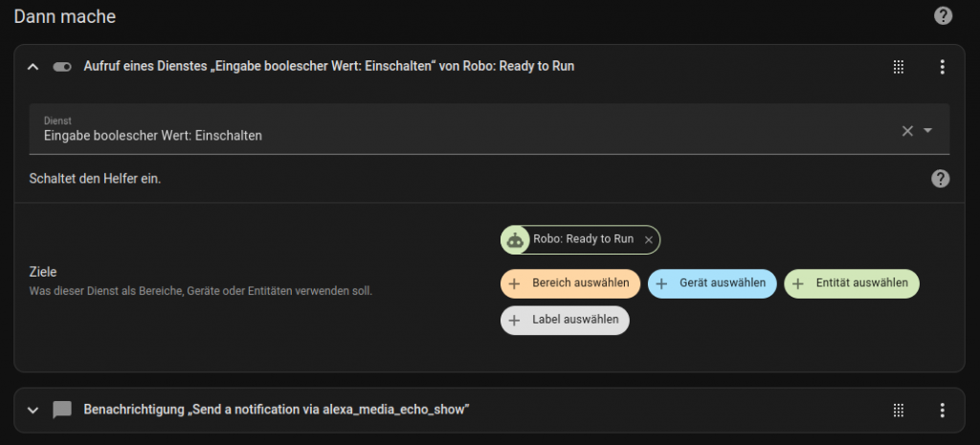Viewport: 980px width, 445px height.
Task: Collapse the Eingabe boolescher Wert action card
Action: 33,67
